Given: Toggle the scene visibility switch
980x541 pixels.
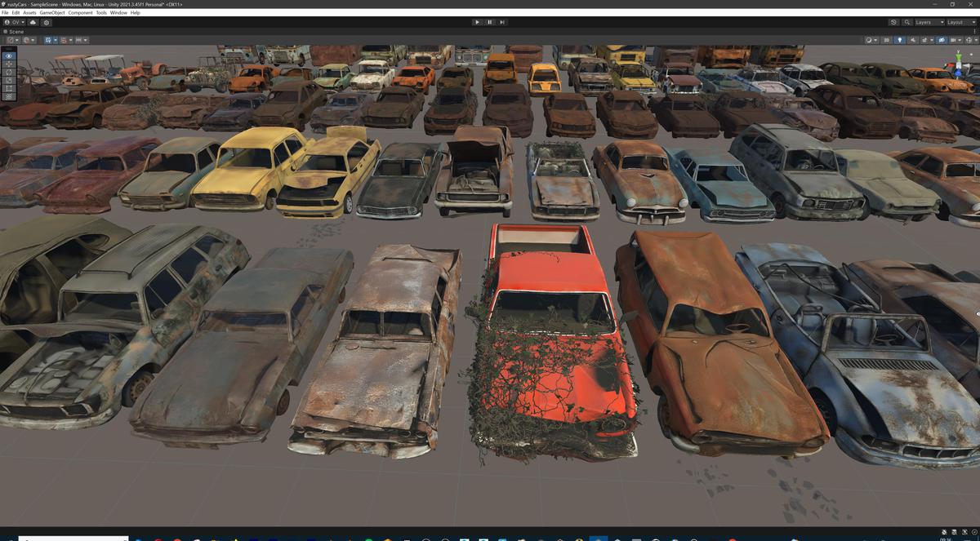Looking at the screenshot, I should coord(942,40).
